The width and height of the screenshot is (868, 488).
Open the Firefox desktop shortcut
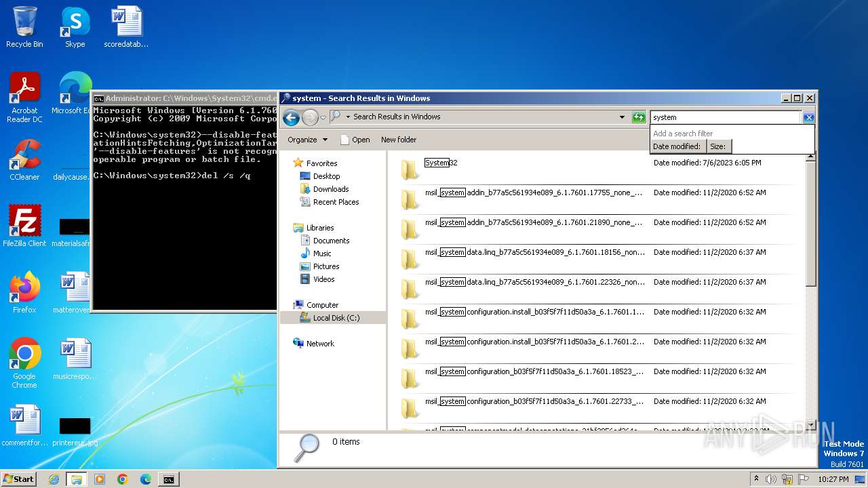click(x=24, y=293)
